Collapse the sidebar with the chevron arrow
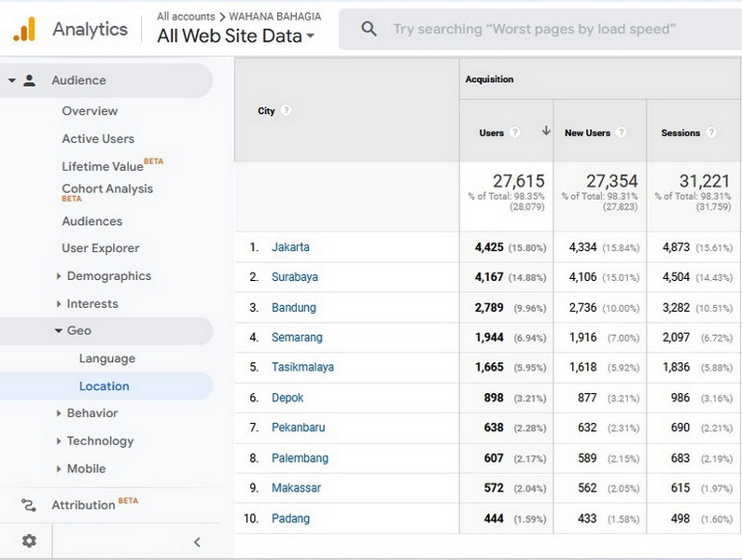Viewport: 742px width, 560px height. point(197,542)
